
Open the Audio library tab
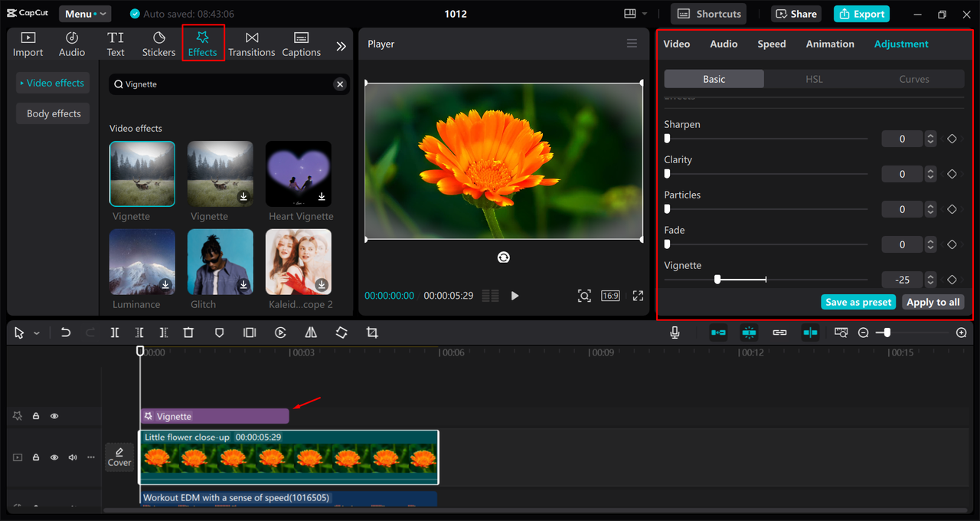pyautogui.click(x=72, y=44)
